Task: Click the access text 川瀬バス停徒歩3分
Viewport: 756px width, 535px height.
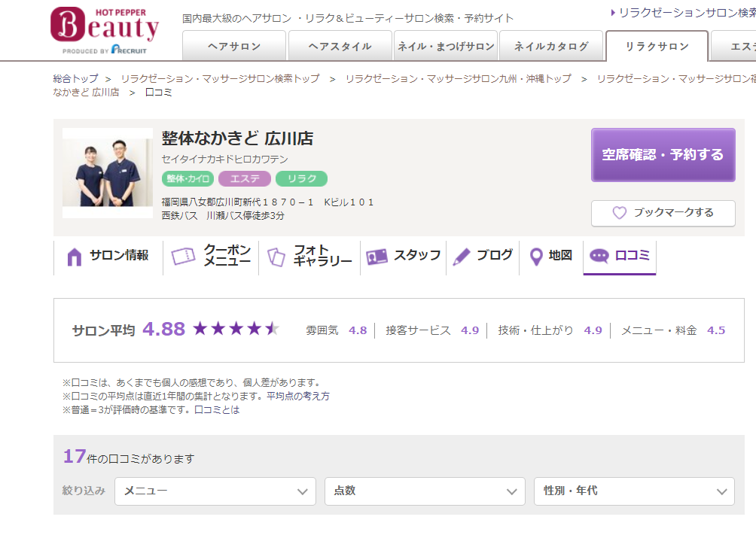Action: click(x=245, y=215)
